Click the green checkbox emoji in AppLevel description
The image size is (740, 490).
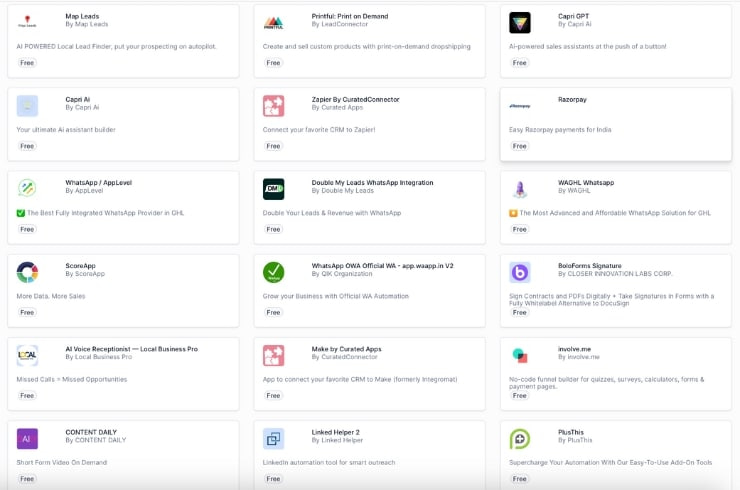(21, 213)
